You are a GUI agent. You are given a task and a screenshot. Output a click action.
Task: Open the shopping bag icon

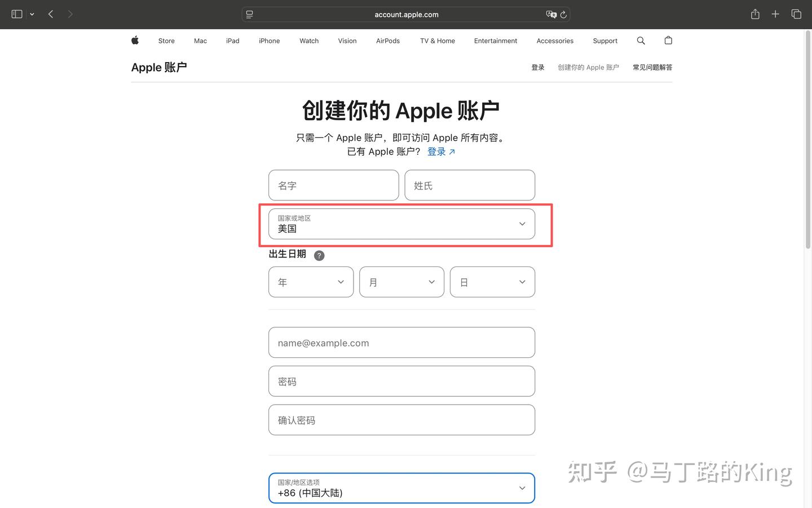coord(668,40)
